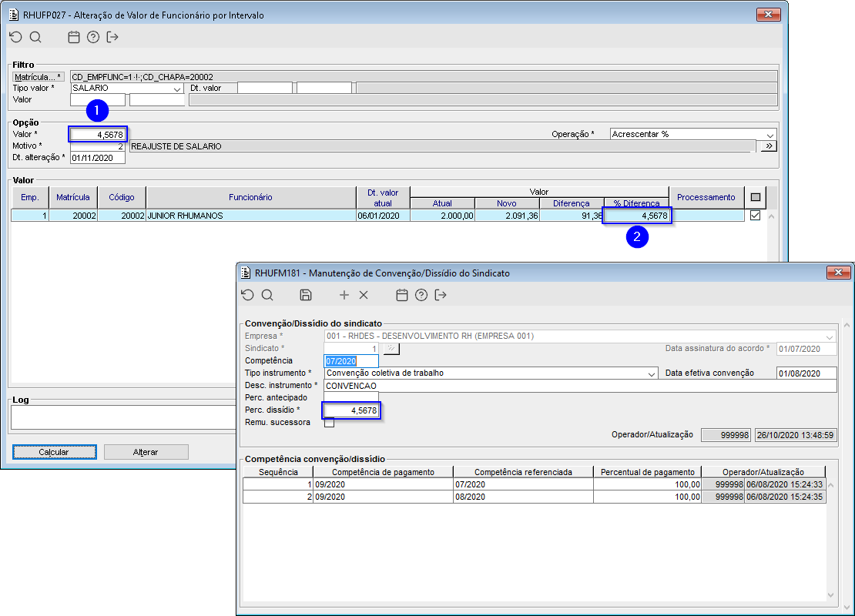The height and width of the screenshot is (616, 855).
Task: Click the % Diferença column header
Action: 636,203
